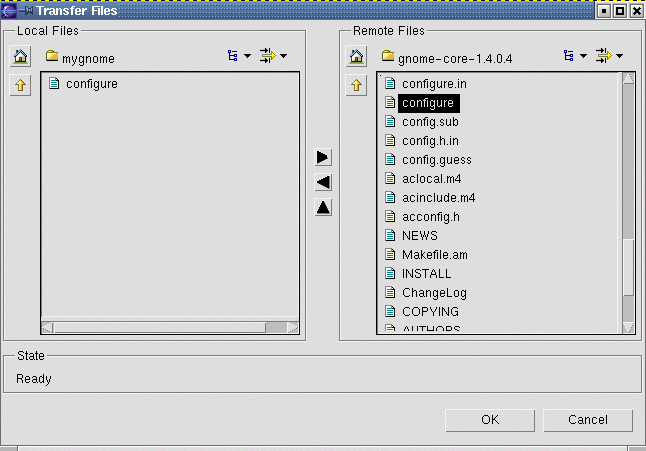
Task: Click right arrow to transfer to remote
Action: coord(323,157)
